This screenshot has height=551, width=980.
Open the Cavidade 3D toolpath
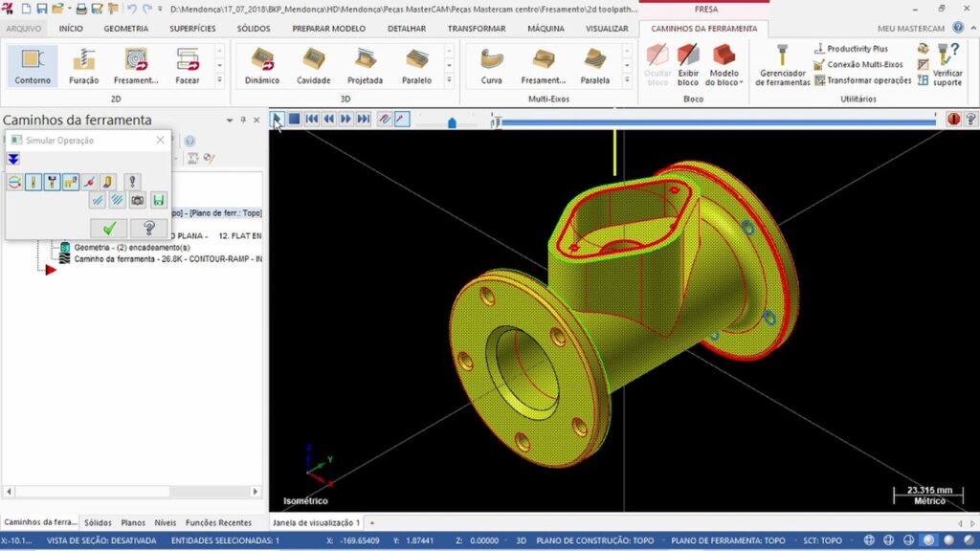tap(313, 66)
